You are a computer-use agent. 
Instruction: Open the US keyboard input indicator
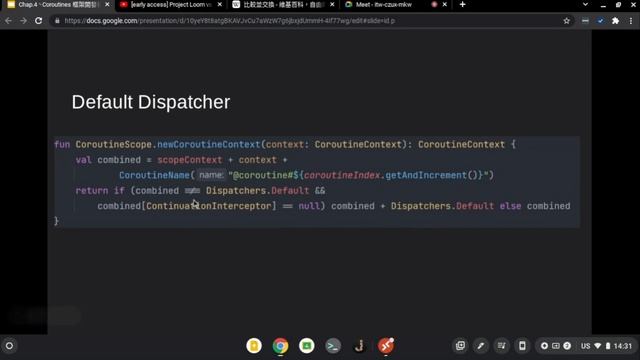(x=585, y=346)
